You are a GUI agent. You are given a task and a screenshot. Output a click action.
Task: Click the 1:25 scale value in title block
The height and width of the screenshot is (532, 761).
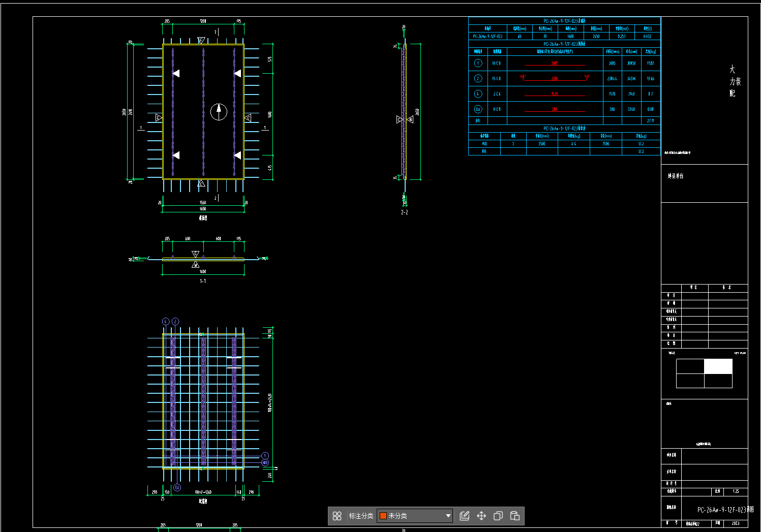click(736, 491)
